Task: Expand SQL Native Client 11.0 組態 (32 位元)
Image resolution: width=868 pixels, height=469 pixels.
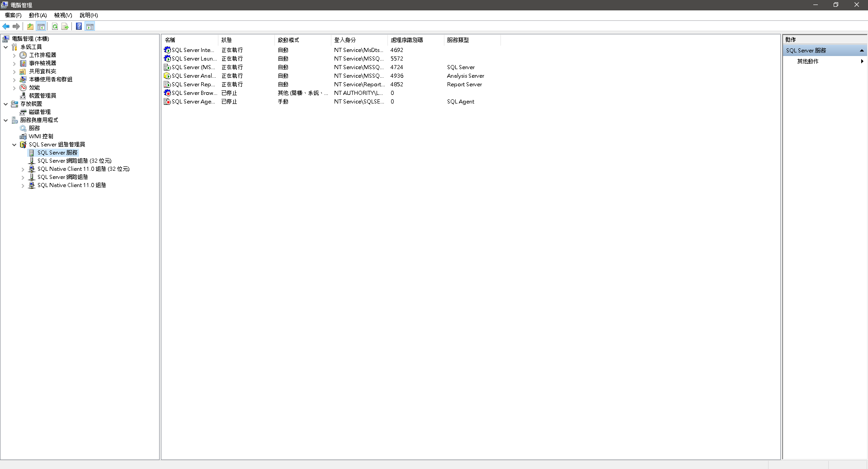Action: coord(23,169)
